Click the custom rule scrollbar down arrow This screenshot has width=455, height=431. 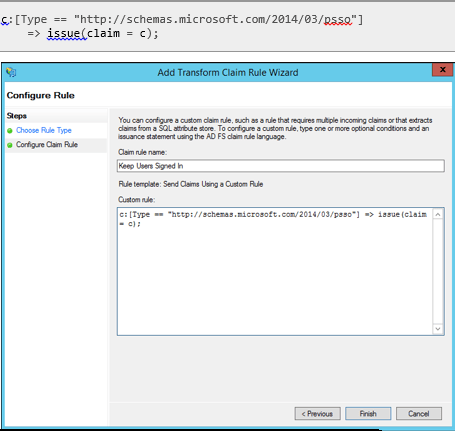(438, 329)
